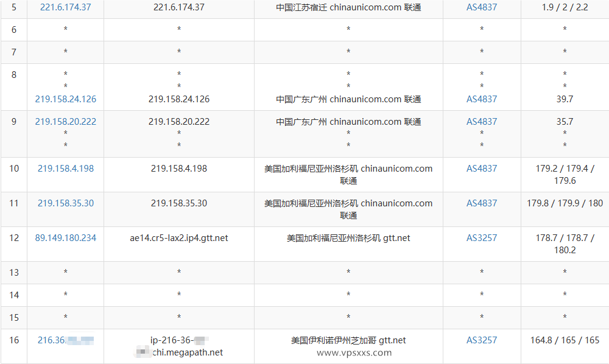Click the hop number 5 cell

click(x=13, y=9)
